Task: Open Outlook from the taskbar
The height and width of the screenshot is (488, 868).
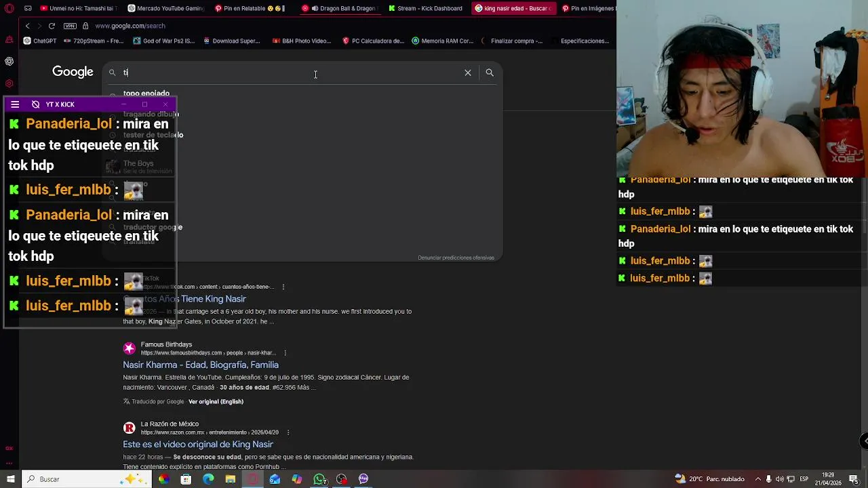Action: [275, 479]
